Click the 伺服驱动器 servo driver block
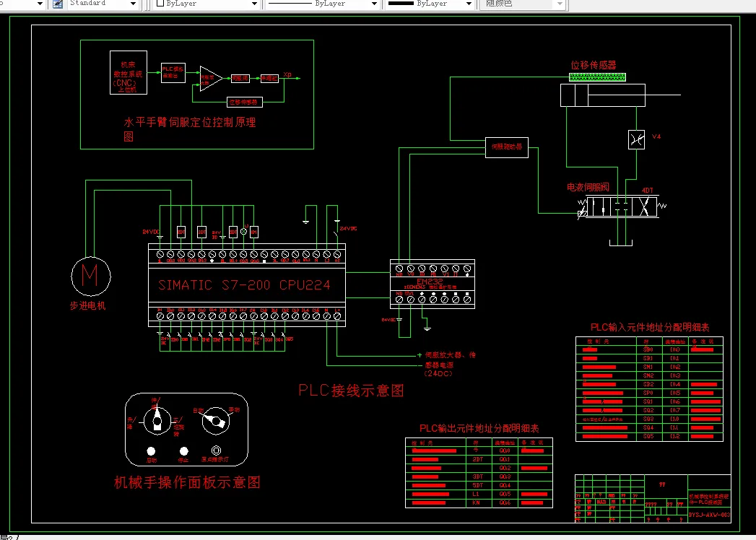Viewport: 756px width, 540px height. click(505, 147)
